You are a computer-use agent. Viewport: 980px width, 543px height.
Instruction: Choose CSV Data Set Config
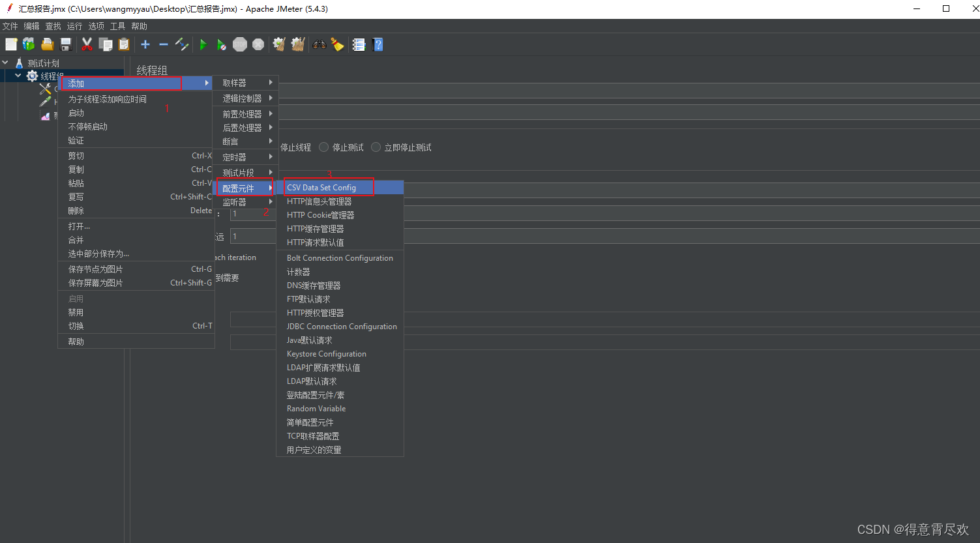point(340,188)
